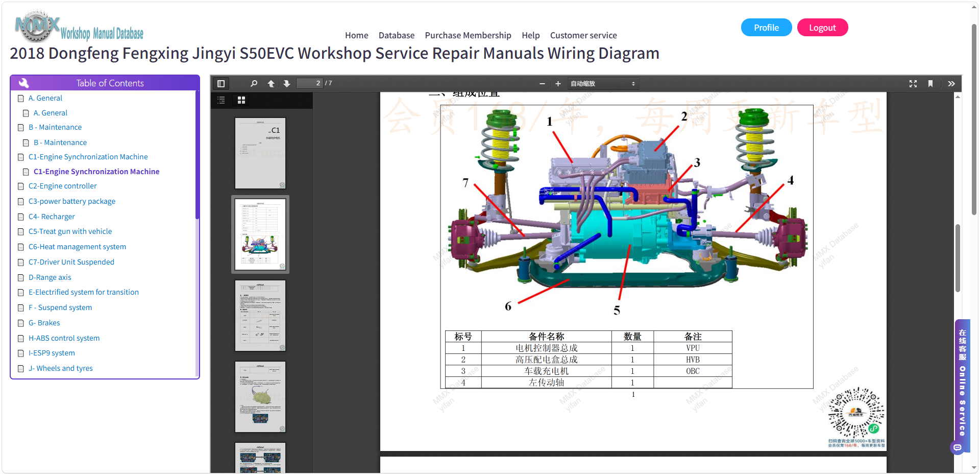Click document icon beside C7-Driver Unit Suspended
980x475 pixels.
click(21, 263)
